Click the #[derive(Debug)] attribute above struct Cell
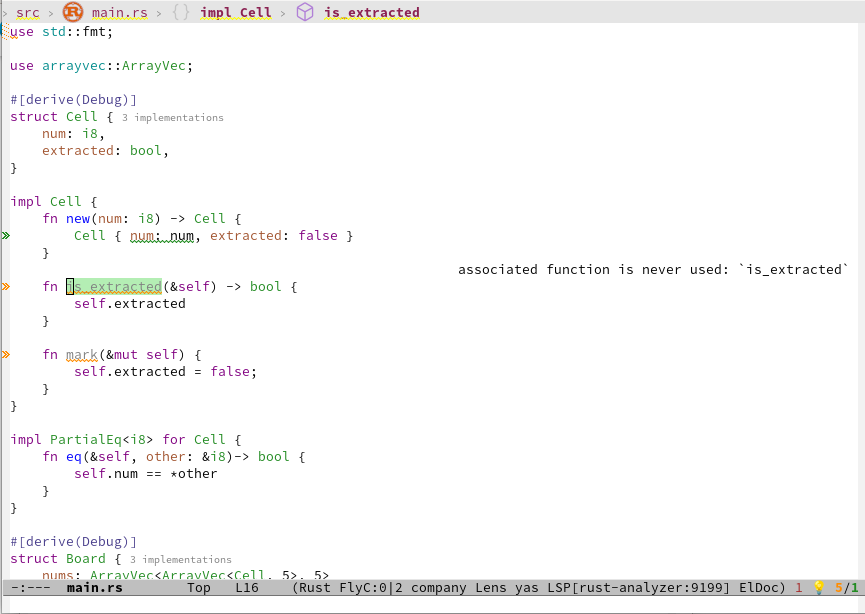Viewport: 865px width, 614px height. pyautogui.click(x=73, y=99)
